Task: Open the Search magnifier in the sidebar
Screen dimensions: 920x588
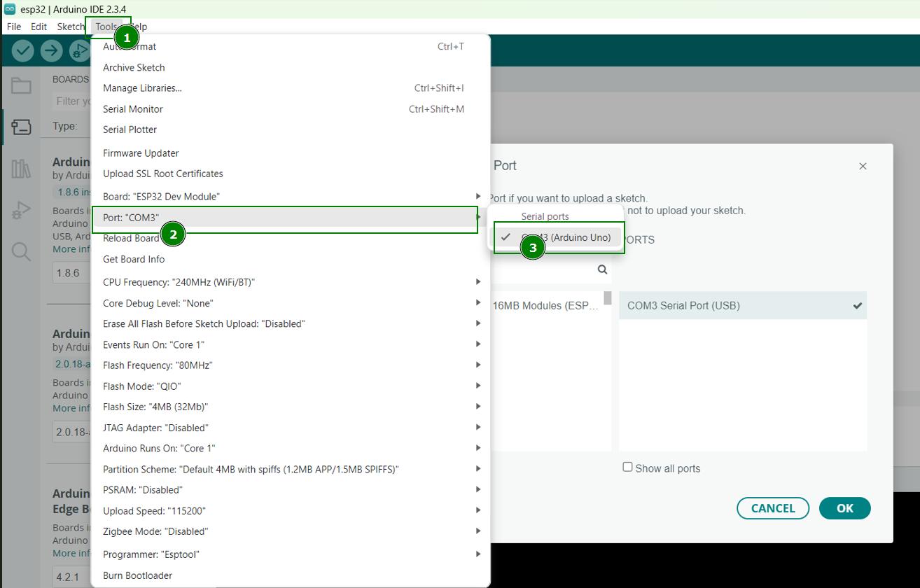Action: (21, 251)
